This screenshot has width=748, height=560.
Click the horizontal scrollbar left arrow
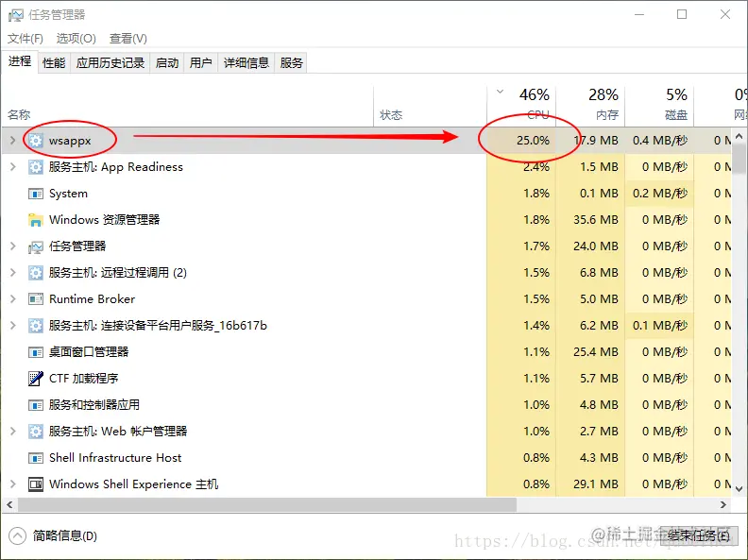coord(9,504)
